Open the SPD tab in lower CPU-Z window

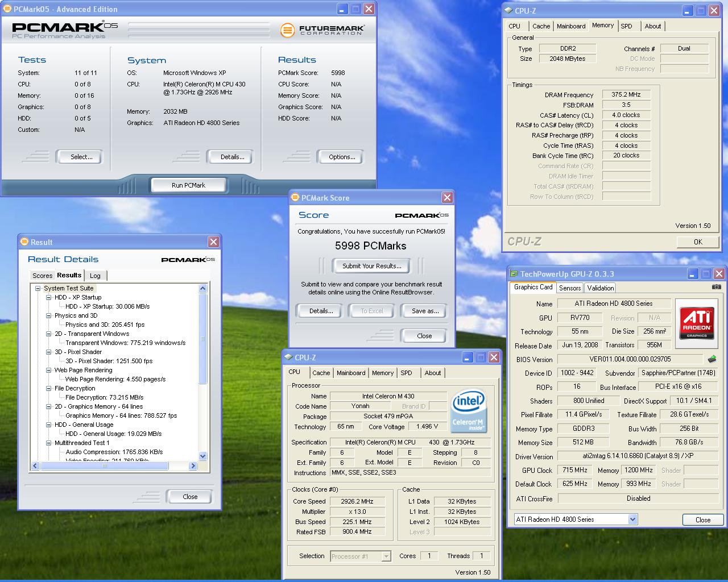(406, 373)
